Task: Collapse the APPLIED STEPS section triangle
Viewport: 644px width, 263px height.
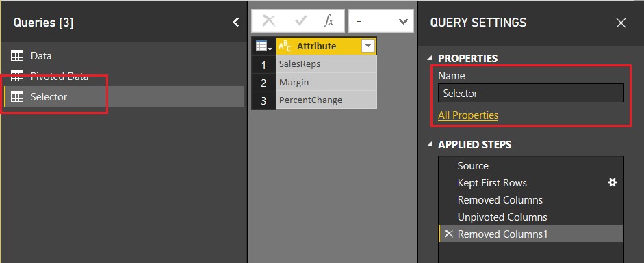Action: (430, 145)
